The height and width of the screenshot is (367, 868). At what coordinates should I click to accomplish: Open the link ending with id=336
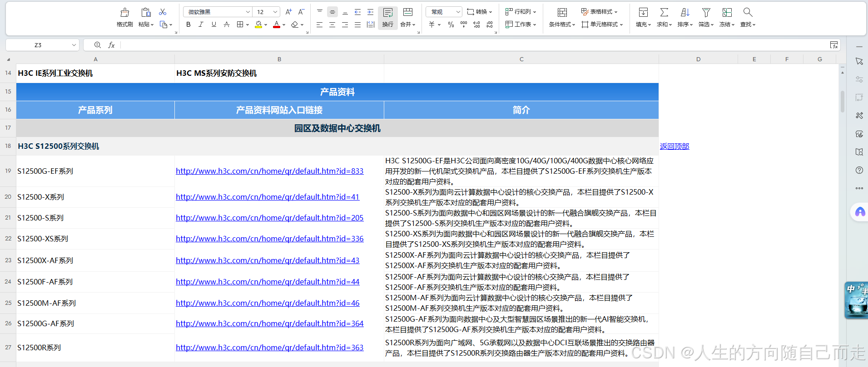pyautogui.click(x=269, y=239)
